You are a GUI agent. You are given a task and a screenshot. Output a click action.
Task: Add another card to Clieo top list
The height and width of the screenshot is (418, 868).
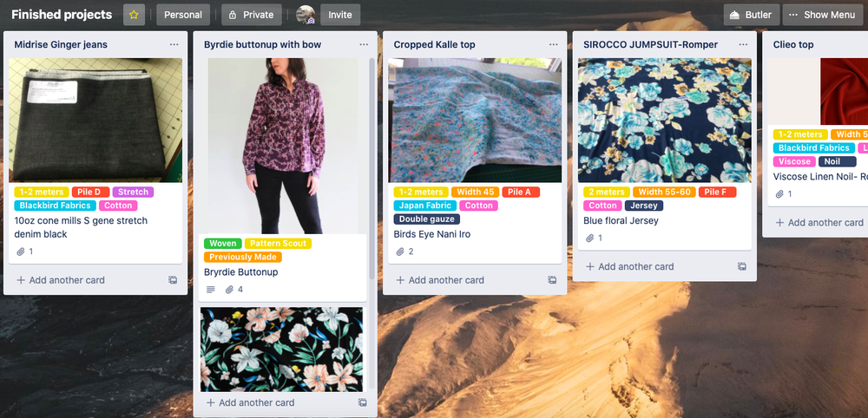point(819,222)
